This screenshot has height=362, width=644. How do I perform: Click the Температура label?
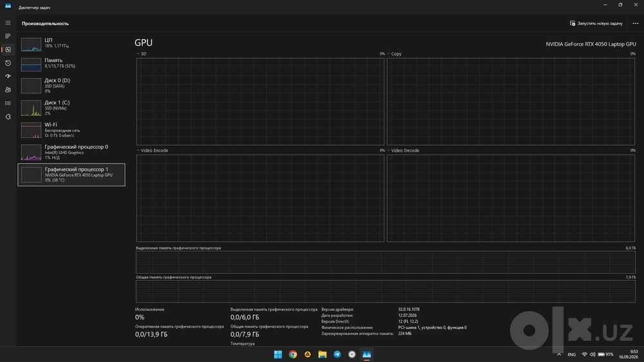(243, 343)
